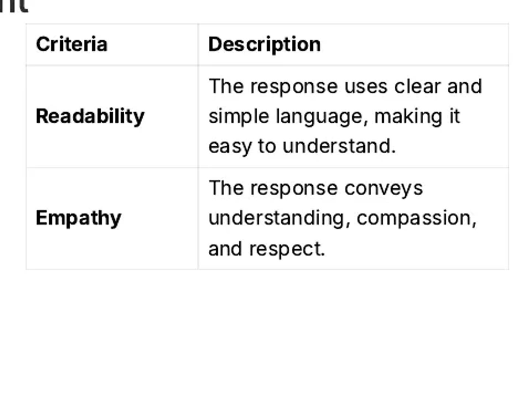
Task: Select the Readability row label
Action: 90,116
